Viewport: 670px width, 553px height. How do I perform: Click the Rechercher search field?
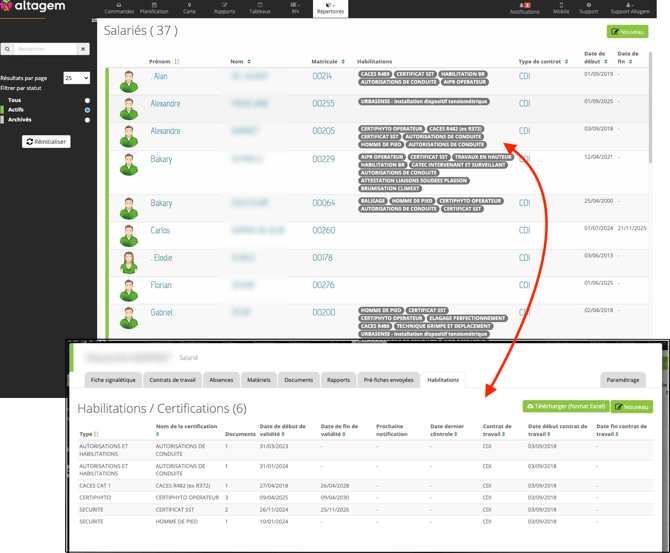click(x=44, y=49)
